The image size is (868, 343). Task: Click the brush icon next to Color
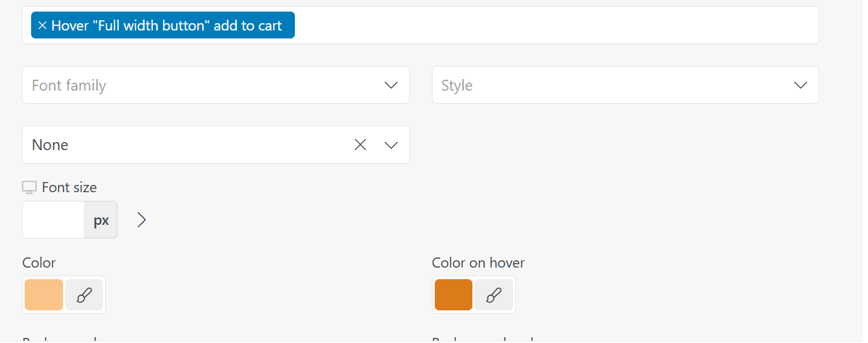(x=84, y=295)
